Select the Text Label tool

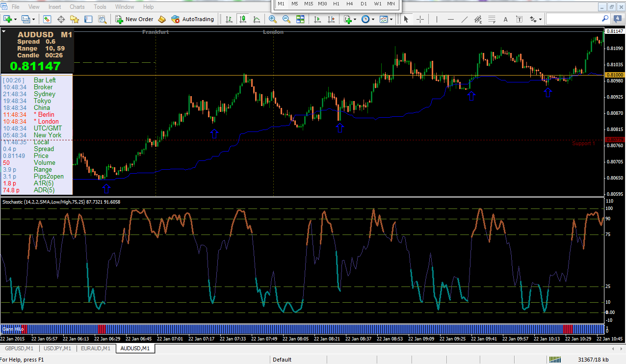tap(519, 19)
